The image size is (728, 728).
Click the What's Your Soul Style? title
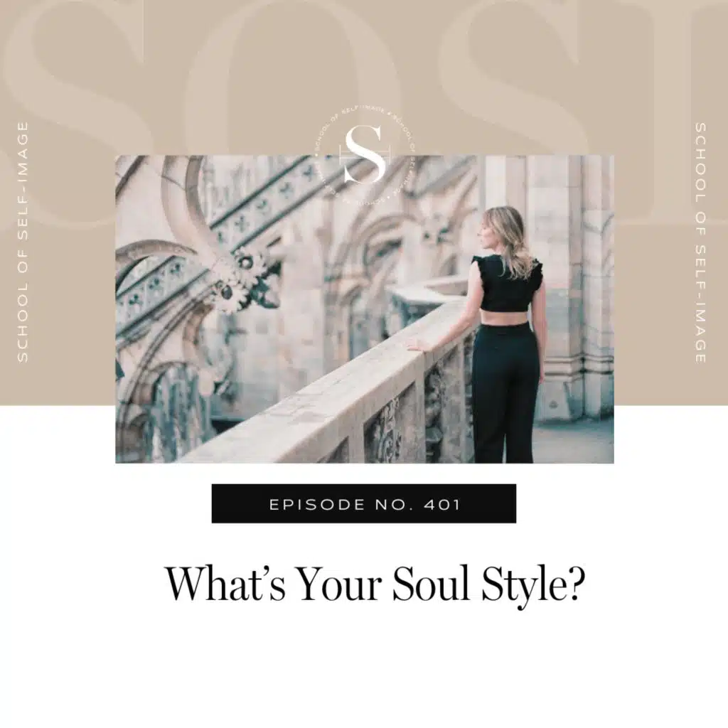click(x=374, y=584)
